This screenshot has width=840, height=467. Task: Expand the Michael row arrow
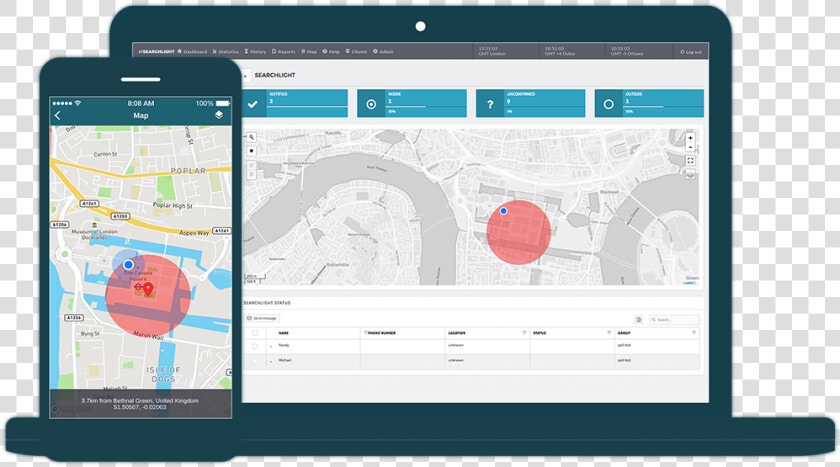tap(271, 361)
